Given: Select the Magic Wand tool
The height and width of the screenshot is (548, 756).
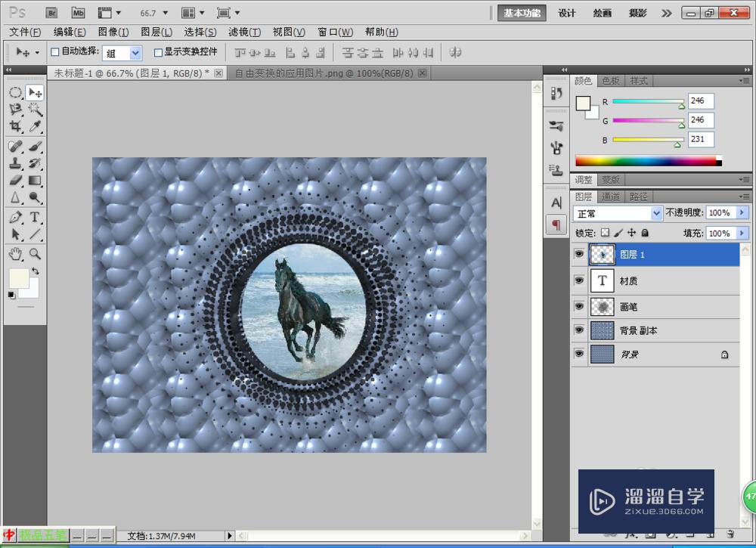Looking at the screenshot, I should click(x=35, y=110).
